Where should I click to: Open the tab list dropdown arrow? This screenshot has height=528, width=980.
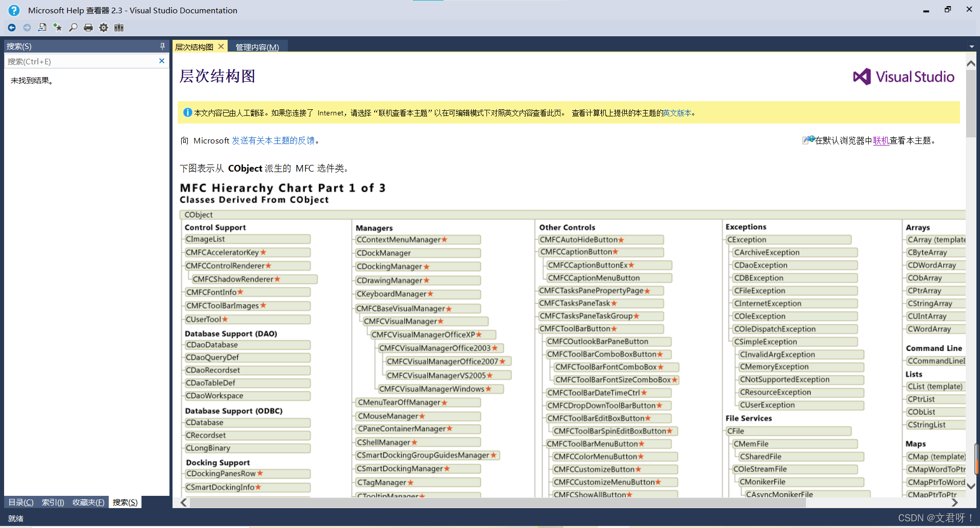tap(971, 46)
